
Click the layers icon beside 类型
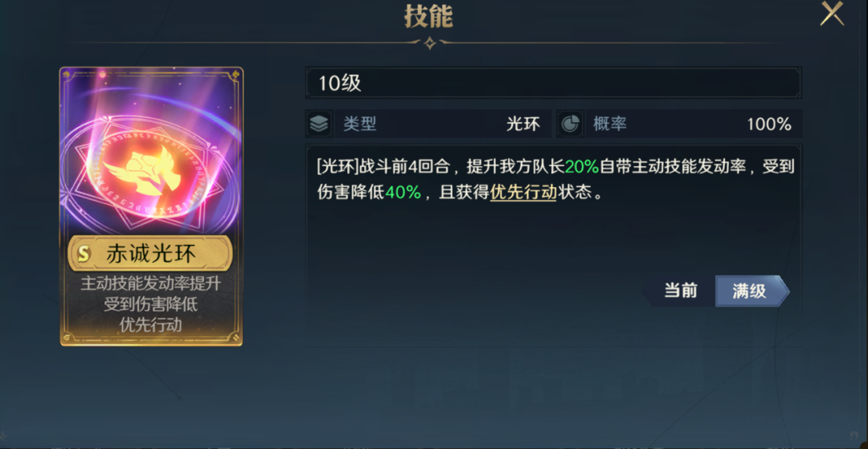(319, 124)
